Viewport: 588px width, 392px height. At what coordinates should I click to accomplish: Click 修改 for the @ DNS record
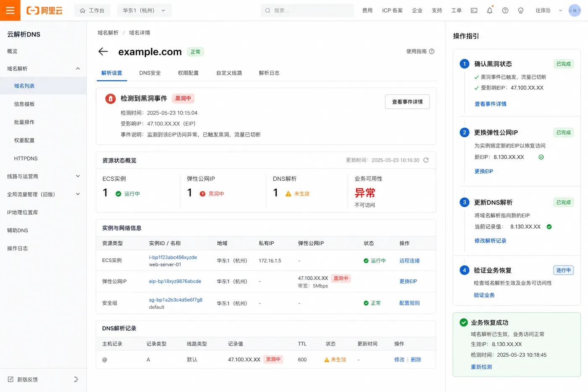pos(399,360)
